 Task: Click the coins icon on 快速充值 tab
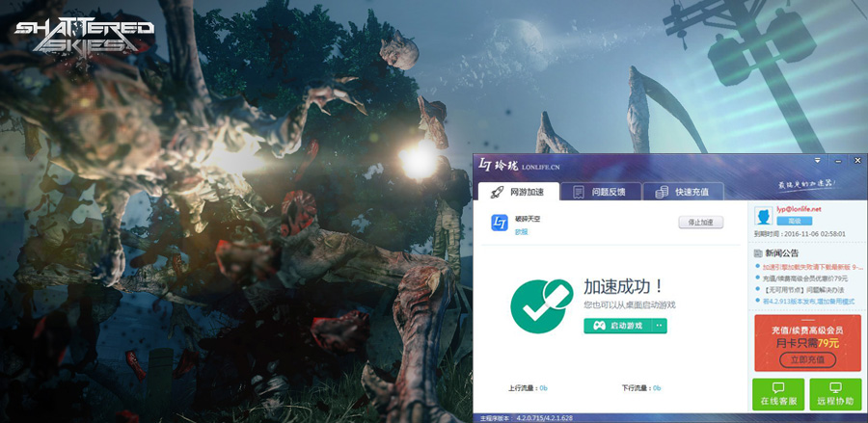662,192
